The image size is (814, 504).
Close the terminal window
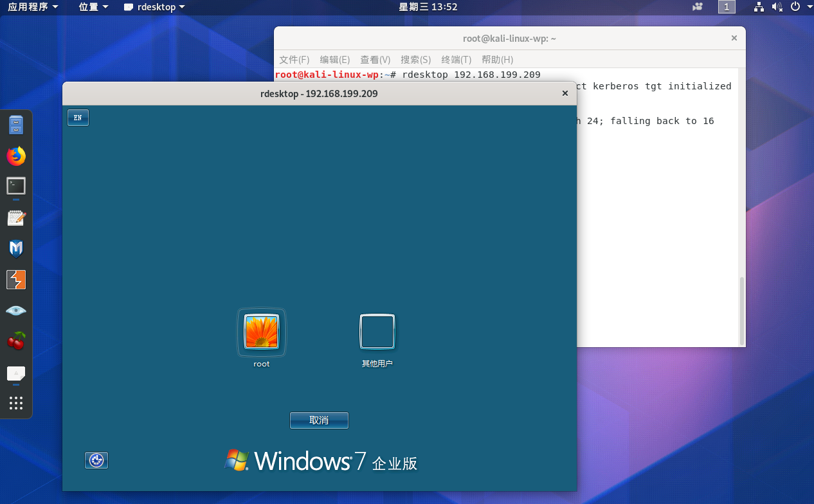[x=734, y=38]
